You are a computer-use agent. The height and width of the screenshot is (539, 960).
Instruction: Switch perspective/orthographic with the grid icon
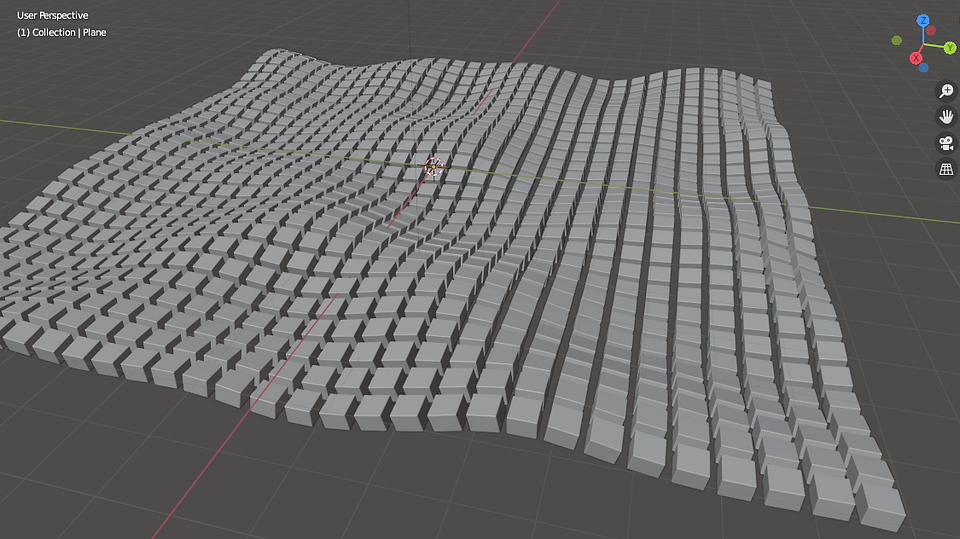946,169
